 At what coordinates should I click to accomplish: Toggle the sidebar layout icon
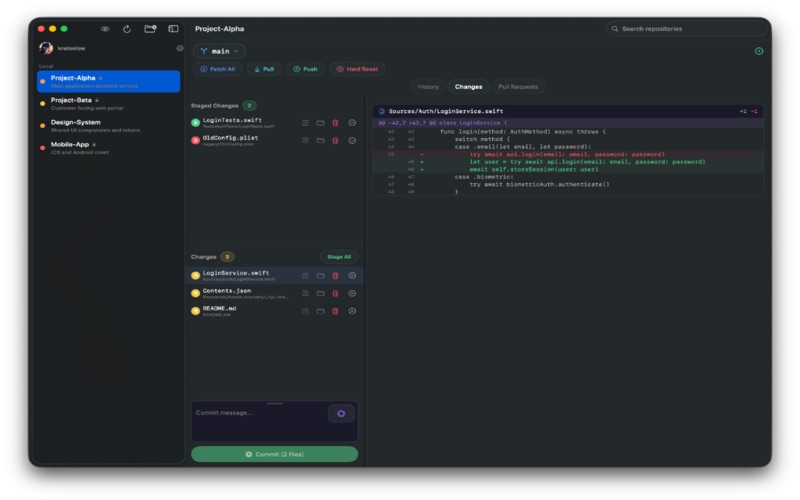coord(173,29)
